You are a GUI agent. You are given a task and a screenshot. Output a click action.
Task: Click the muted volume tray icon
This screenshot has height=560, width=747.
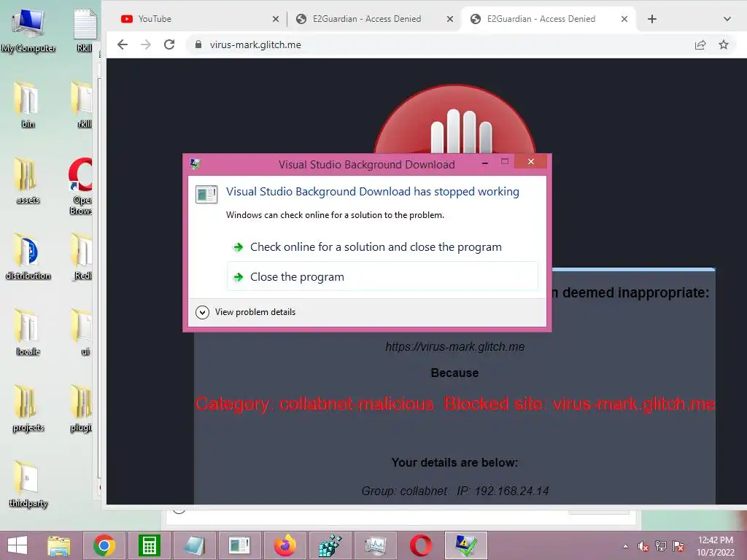pyautogui.click(x=643, y=547)
